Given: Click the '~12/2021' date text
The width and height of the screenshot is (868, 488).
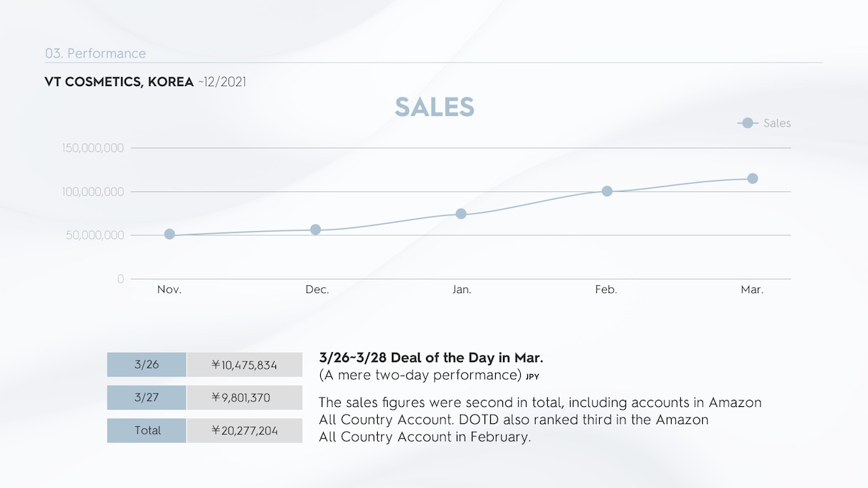Looking at the screenshot, I should pyautogui.click(x=222, y=82).
